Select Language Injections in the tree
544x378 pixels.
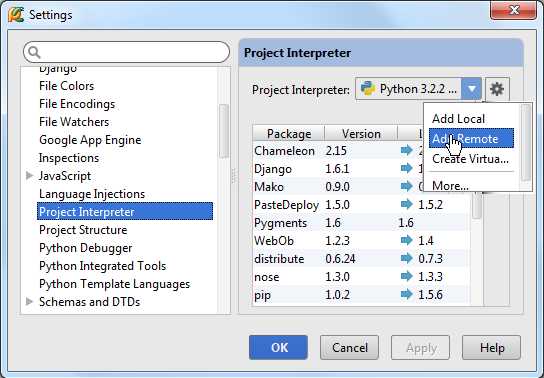[92, 194]
